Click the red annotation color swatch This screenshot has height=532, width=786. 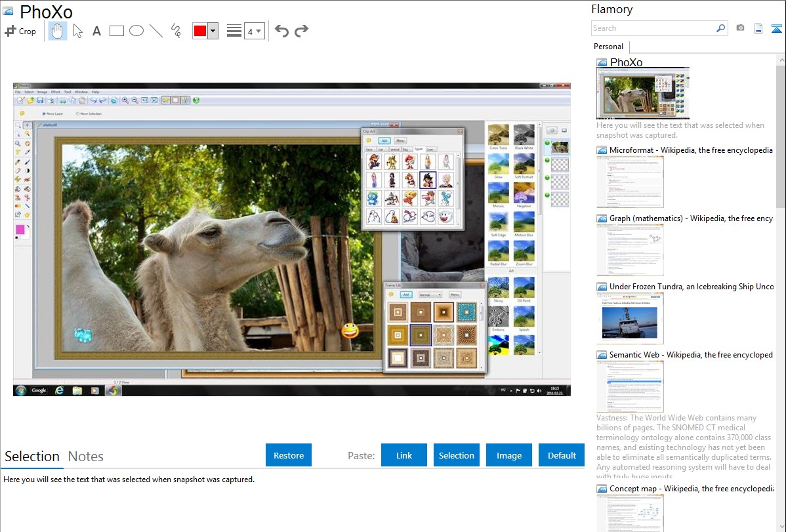pyautogui.click(x=200, y=31)
